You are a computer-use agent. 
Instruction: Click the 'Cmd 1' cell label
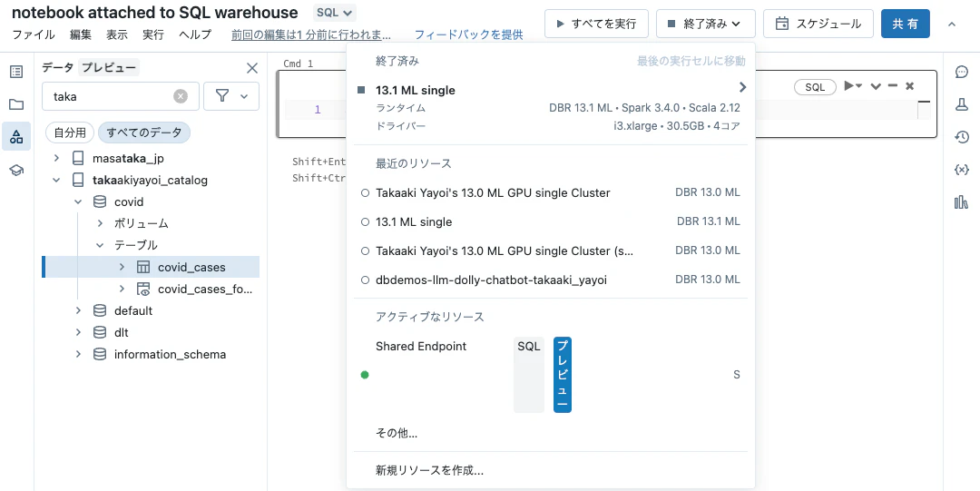[299, 64]
